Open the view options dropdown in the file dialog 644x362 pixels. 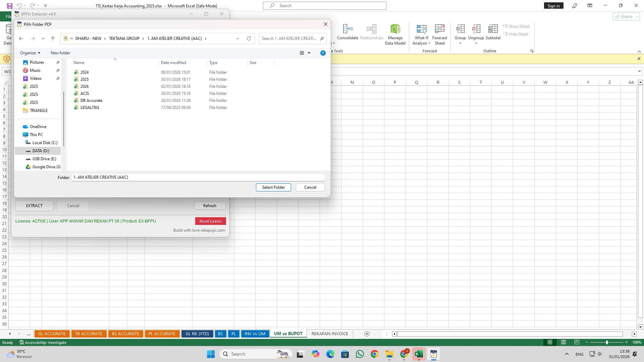tap(309, 53)
